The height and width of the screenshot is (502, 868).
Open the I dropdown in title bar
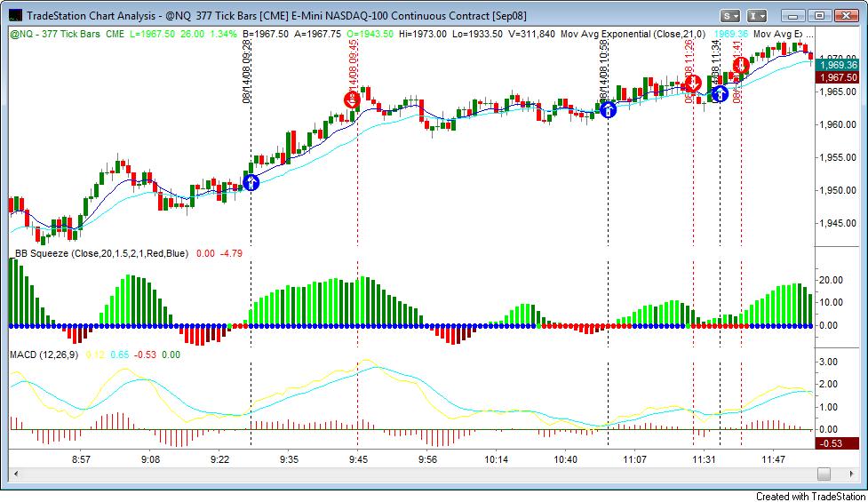[x=757, y=15]
